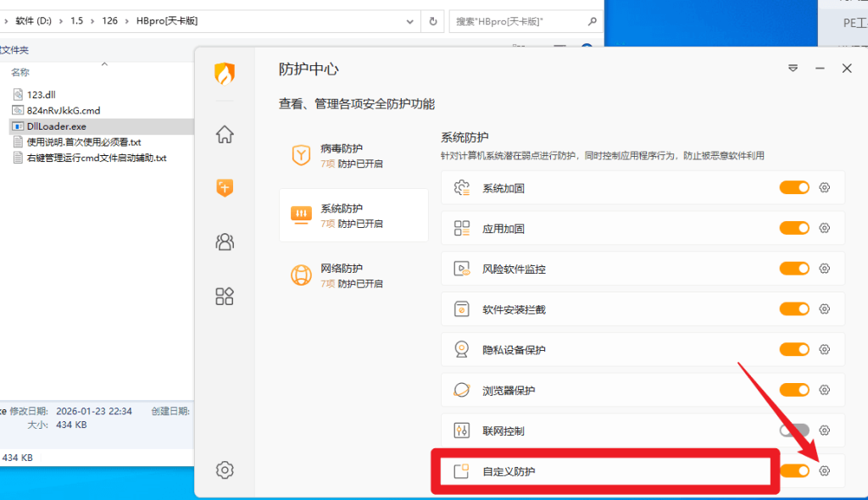Disable the 自定义防护 toggle
868x500 pixels.
794,471
